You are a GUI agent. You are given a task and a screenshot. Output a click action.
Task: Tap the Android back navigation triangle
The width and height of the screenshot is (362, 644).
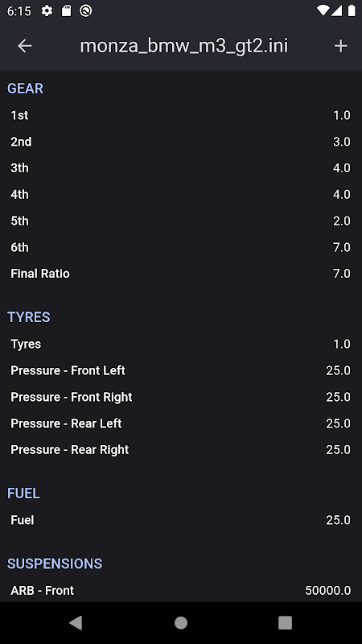tap(76, 622)
